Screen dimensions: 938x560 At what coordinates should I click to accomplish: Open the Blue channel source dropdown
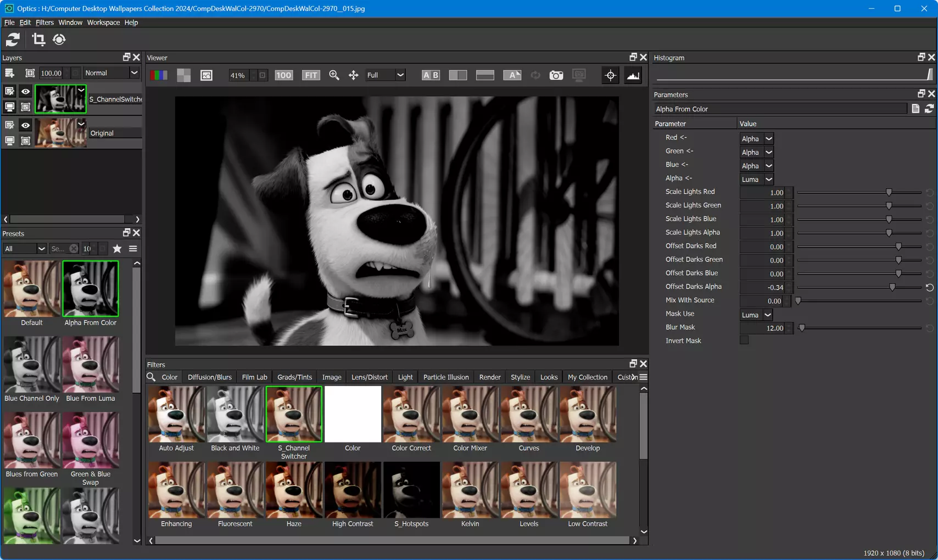click(757, 166)
